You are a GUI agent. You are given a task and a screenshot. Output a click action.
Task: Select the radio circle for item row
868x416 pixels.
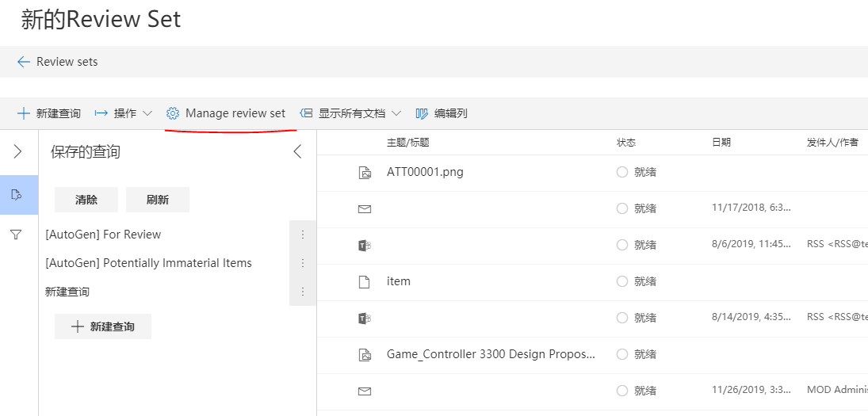point(622,281)
